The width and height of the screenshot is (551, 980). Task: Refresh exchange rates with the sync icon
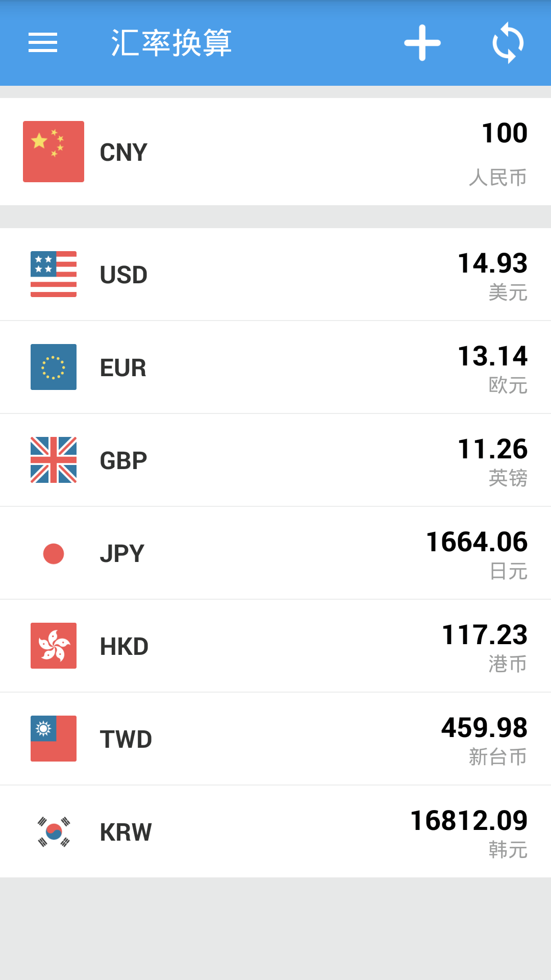pyautogui.click(x=508, y=43)
